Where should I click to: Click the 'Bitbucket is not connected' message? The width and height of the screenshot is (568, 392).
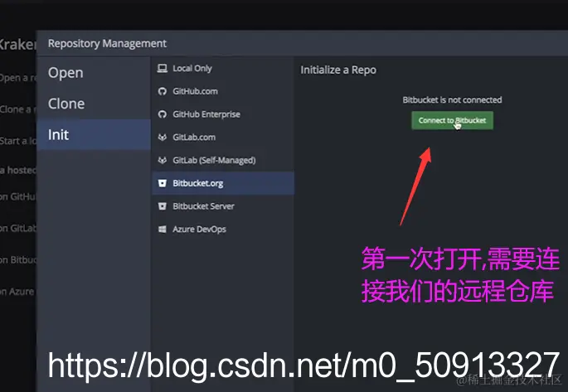452,100
